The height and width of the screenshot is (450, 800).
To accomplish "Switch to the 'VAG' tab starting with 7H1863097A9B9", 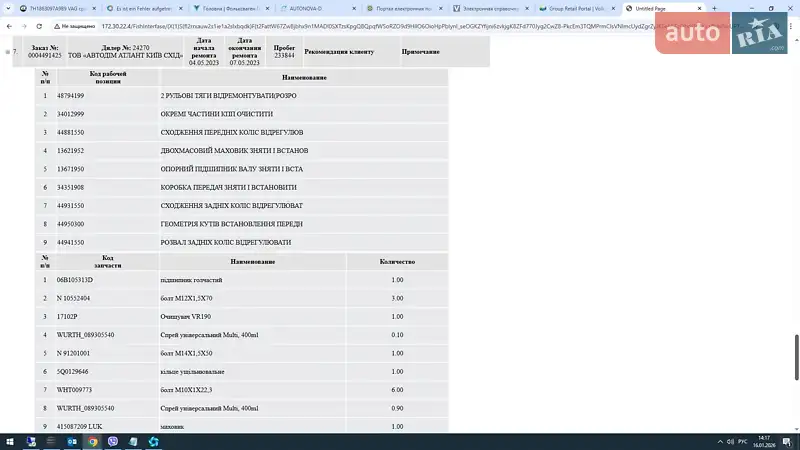I will click(57, 9).
